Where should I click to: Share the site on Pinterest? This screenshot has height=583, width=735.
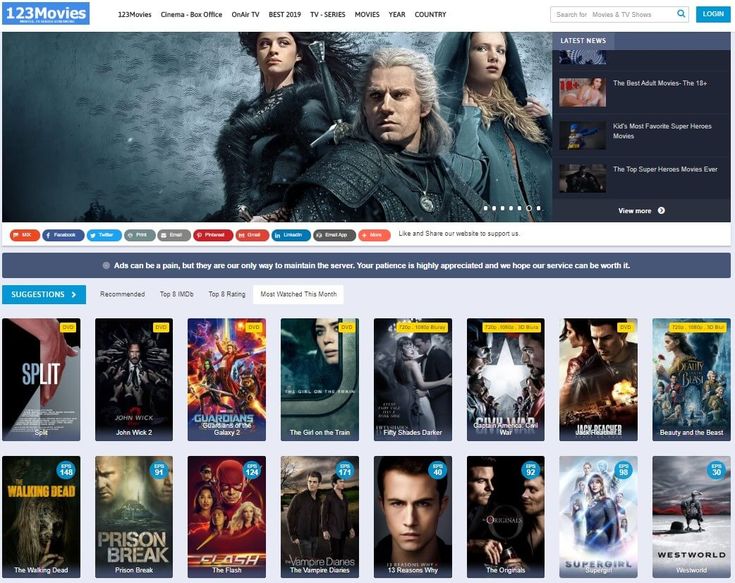[x=213, y=235]
